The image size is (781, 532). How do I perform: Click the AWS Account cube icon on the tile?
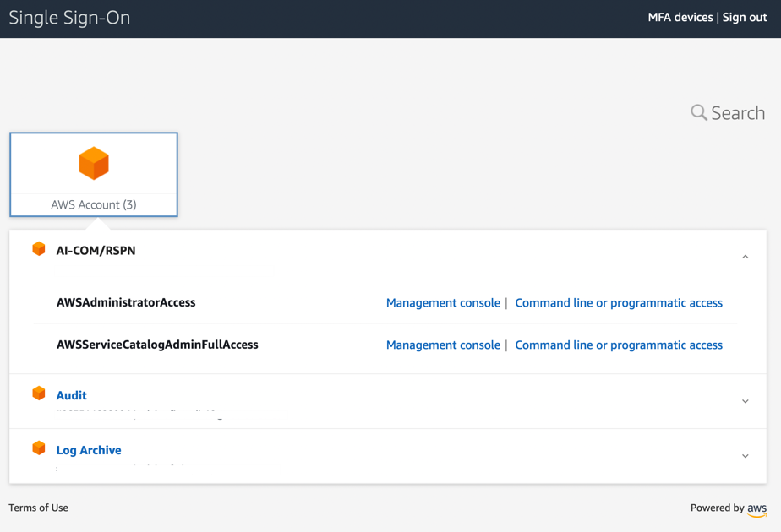point(93,163)
